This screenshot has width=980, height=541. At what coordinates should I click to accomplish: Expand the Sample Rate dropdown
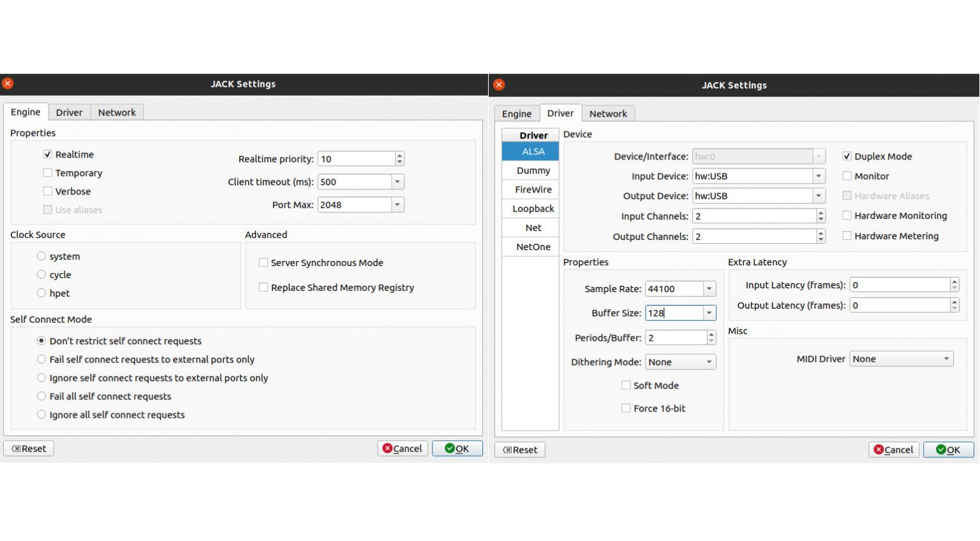[709, 289]
